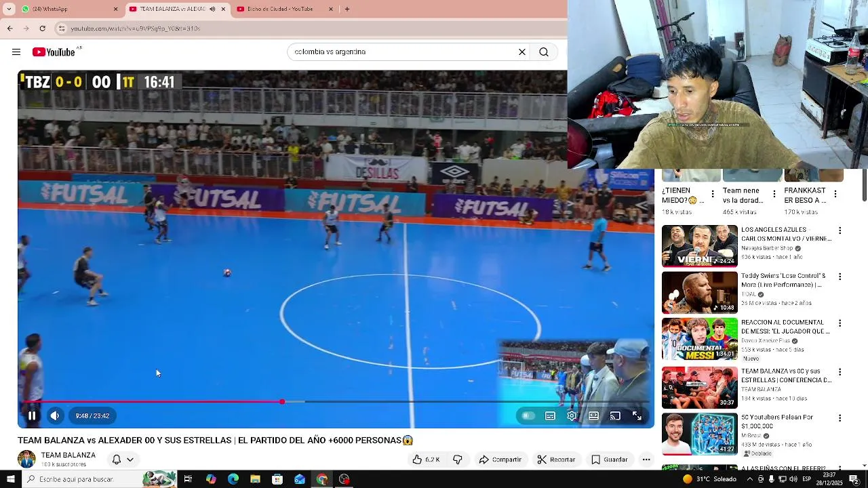Mute tab audio via speaker icon
The image size is (868, 488).
click(x=212, y=9)
